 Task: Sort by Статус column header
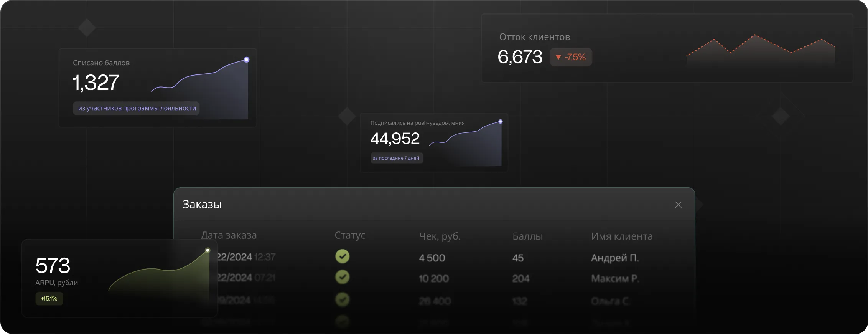point(350,235)
